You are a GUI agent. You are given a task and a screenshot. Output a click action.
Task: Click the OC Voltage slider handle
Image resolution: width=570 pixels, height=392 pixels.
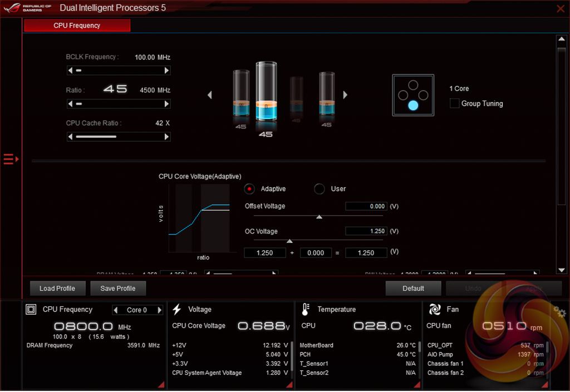289,241
